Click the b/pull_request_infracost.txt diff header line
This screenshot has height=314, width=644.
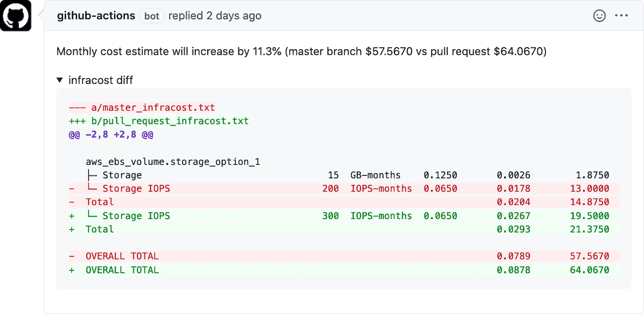pyautogui.click(x=158, y=121)
